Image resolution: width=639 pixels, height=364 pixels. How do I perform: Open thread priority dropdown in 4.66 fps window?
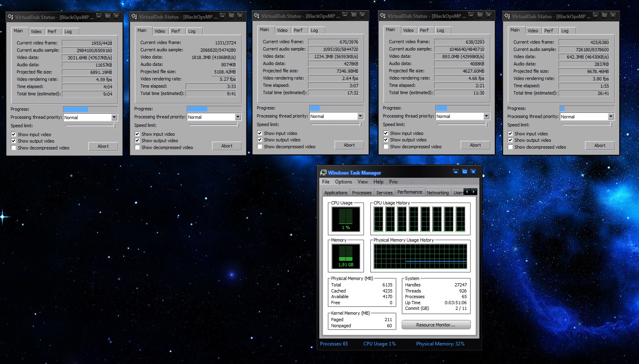pos(486,116)
